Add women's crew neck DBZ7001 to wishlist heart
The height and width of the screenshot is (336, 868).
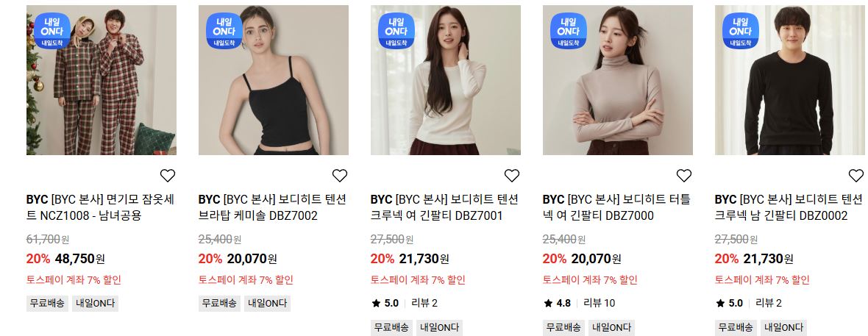pyautogui.click(x=512, y=176)
